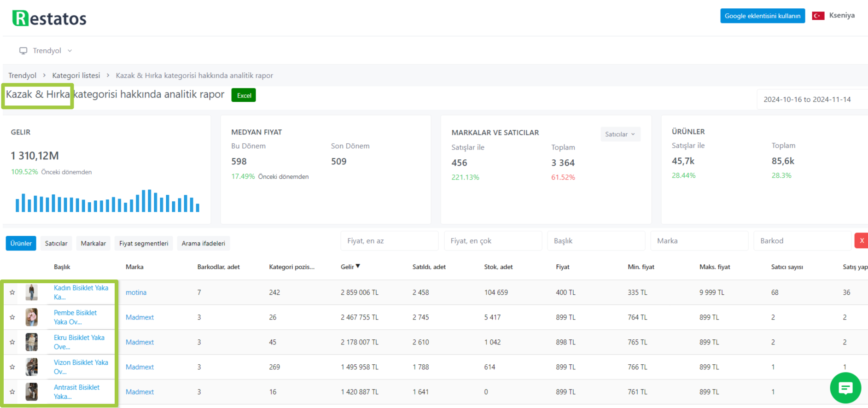The width and height of the screenshot is (868, 408).
Task: Expand the Trendyol marketplace dropdown
Action: [x=46, y=51]
